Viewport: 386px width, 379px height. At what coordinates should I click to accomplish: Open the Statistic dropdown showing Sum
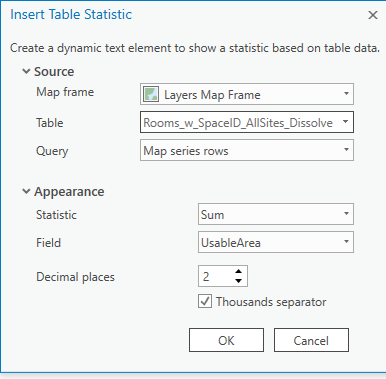click(x=276, y=214)
